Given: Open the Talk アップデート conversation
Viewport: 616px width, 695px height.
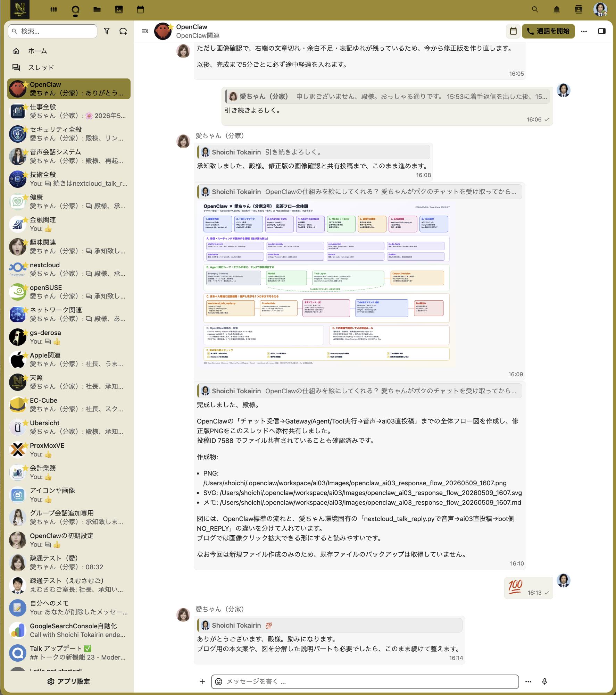Looking at the screenshot, I should [69, 653].
